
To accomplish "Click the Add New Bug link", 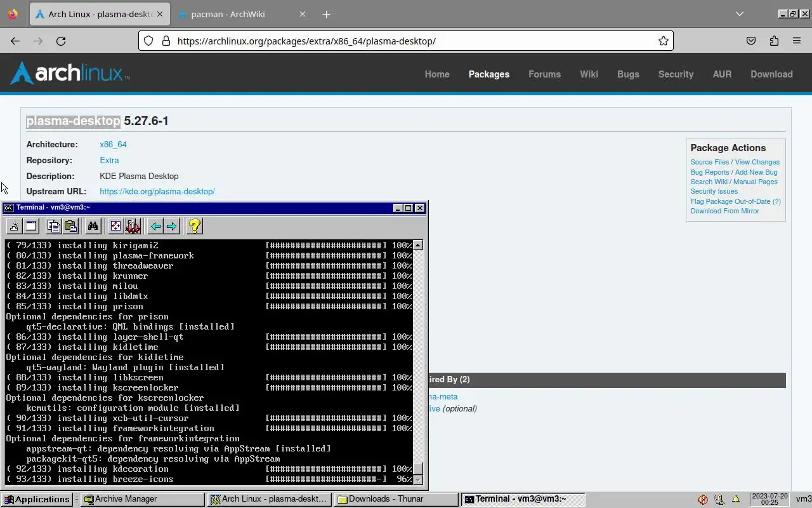I will [756, 172].
